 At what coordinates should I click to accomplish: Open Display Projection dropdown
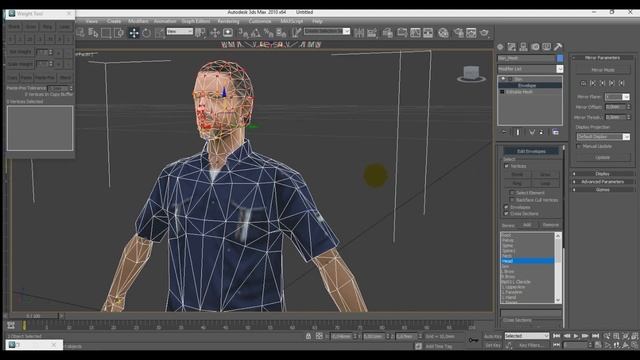[603, 137]
